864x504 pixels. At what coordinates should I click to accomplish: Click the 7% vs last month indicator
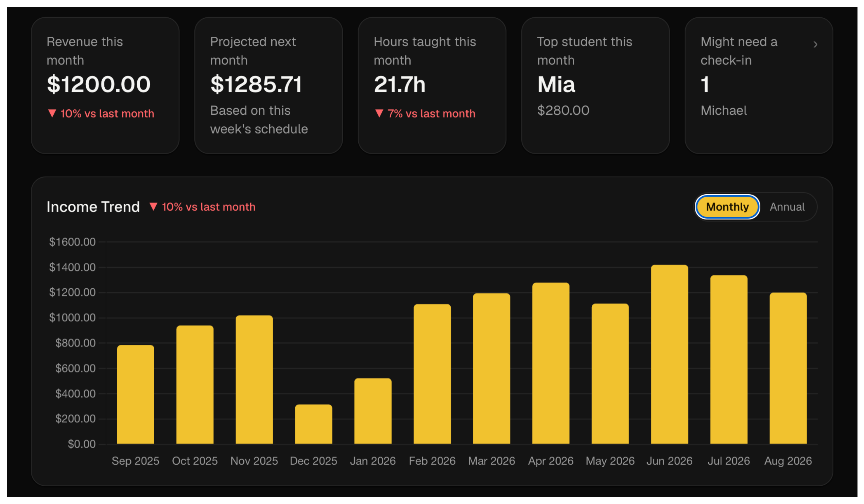[425, 113]
